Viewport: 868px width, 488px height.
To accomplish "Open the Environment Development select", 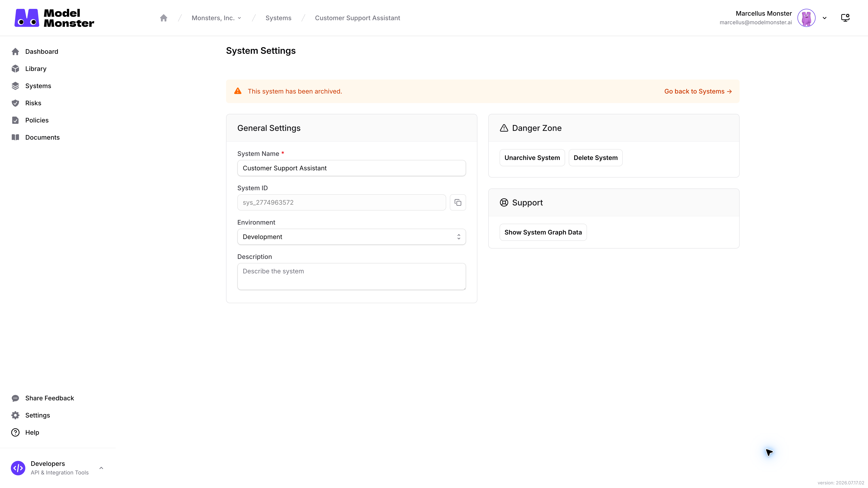I will (x=351, y=237).
